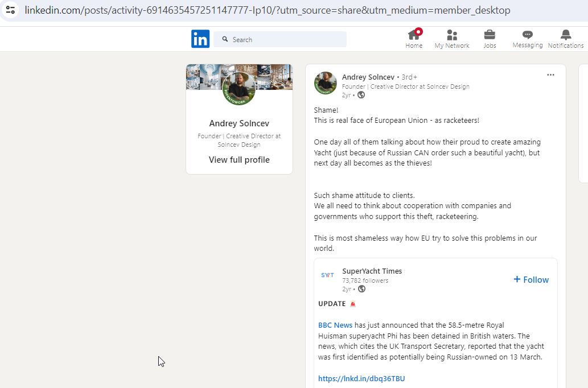Click 'Founder | Creative Director at Solncev Design' in post header

coord(406,86)
